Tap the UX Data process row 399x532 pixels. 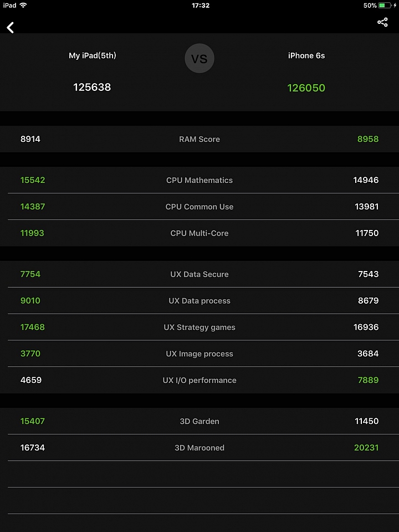199,300
